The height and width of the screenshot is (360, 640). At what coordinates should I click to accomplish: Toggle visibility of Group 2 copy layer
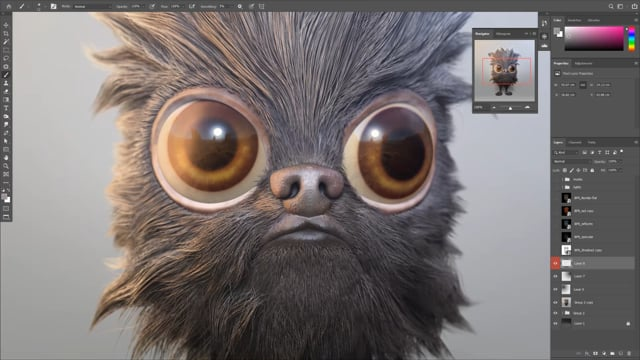coord(556,302)
